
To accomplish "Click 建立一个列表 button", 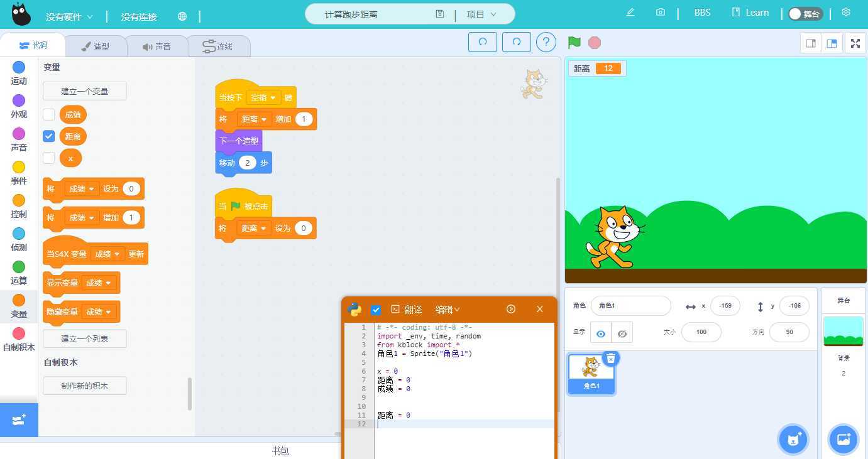I will tap(84, 338).
